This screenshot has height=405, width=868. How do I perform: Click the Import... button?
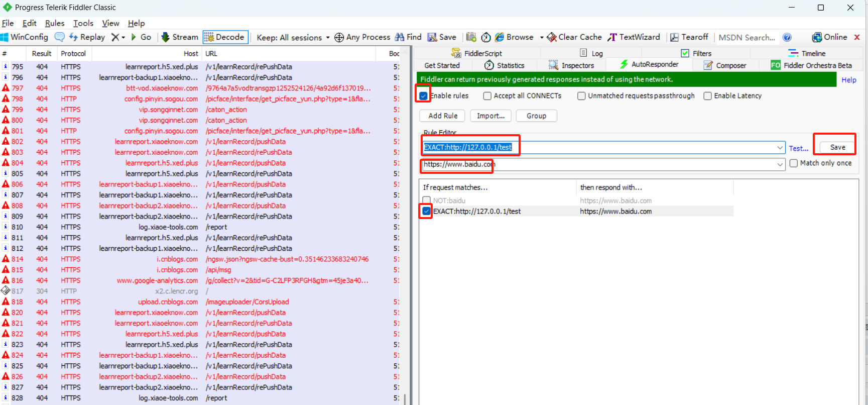pos(490,116)
